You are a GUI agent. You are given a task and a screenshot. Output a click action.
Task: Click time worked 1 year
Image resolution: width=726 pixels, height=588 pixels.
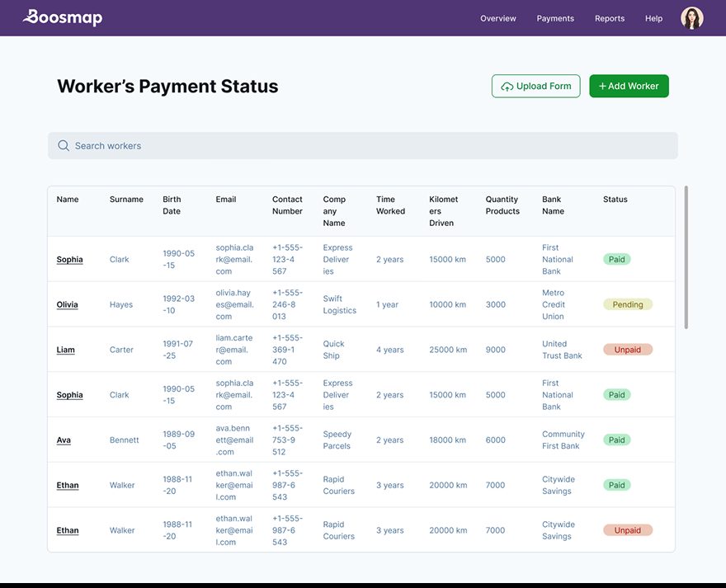pyautogui.click(x=387, y=304)
